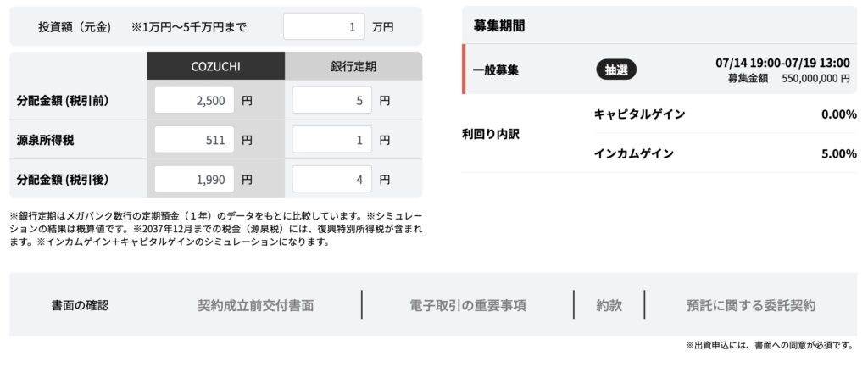The image size is (868, 367).
Task: Select the 銀行定期 column header
Action: point(353,66)
